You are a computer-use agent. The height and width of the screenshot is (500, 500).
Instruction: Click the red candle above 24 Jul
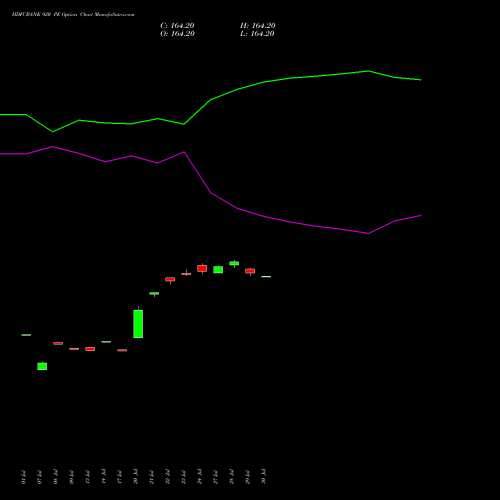click(202, 268)
